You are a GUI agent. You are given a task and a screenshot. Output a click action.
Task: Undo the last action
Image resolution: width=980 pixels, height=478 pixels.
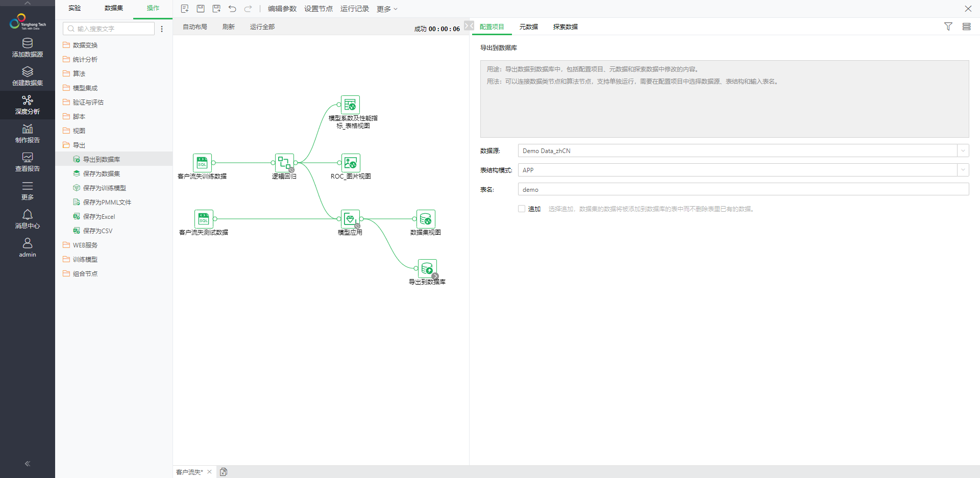click(x=232, y=9)
